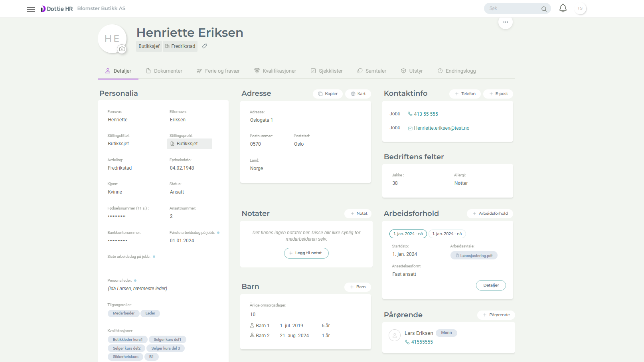Click the document icon on the Stillingsprofil field
The width and height of the screenshot is (644, 362).
point(172,144)
